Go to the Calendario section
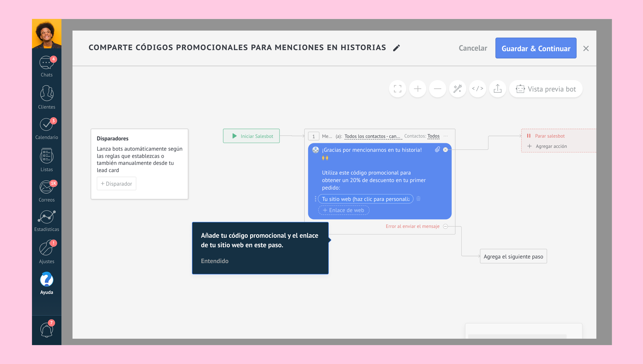 click(x=47, y=129)
